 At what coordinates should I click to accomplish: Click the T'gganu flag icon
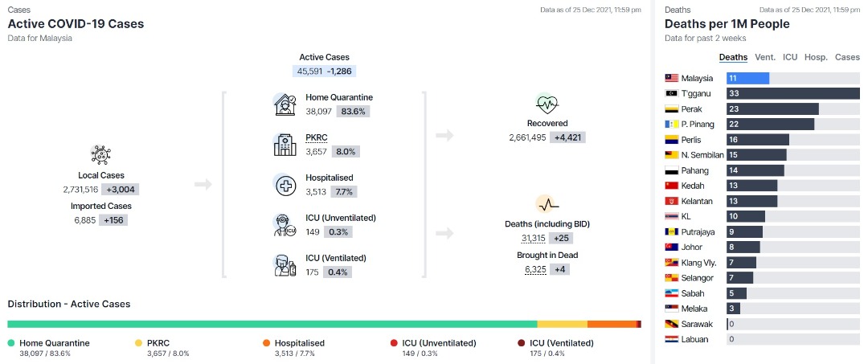[x=671, y=93]
